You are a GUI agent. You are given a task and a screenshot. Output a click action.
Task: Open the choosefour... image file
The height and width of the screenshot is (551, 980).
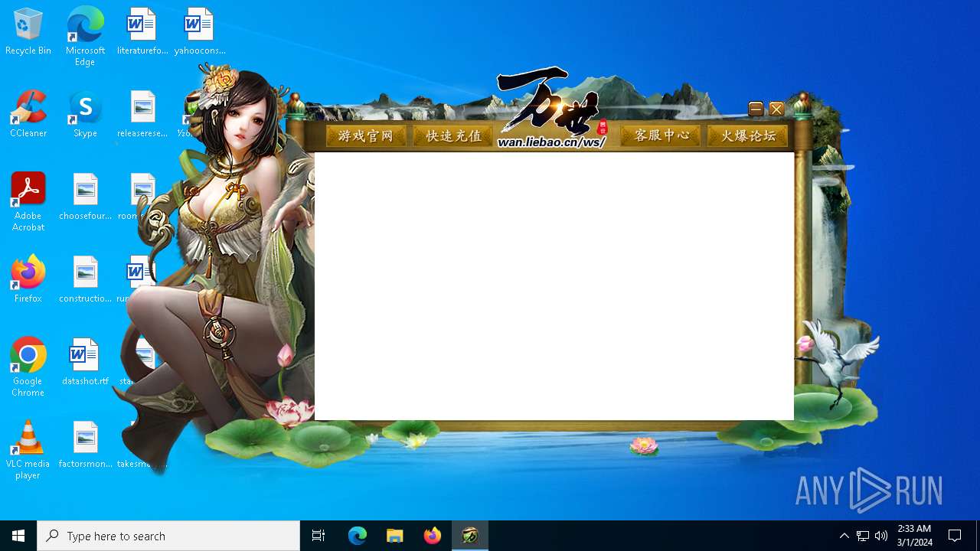pyautogui.click(x=85, y=197)
